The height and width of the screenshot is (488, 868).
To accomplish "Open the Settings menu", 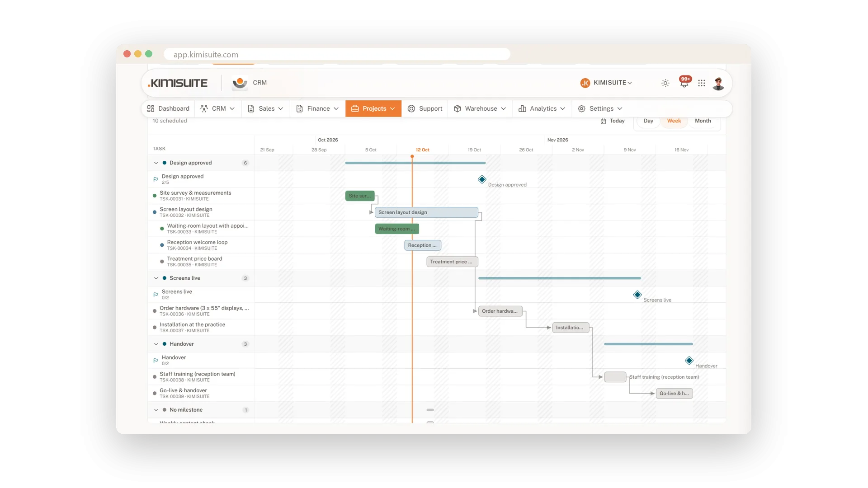I will click(x=600, y=108).
